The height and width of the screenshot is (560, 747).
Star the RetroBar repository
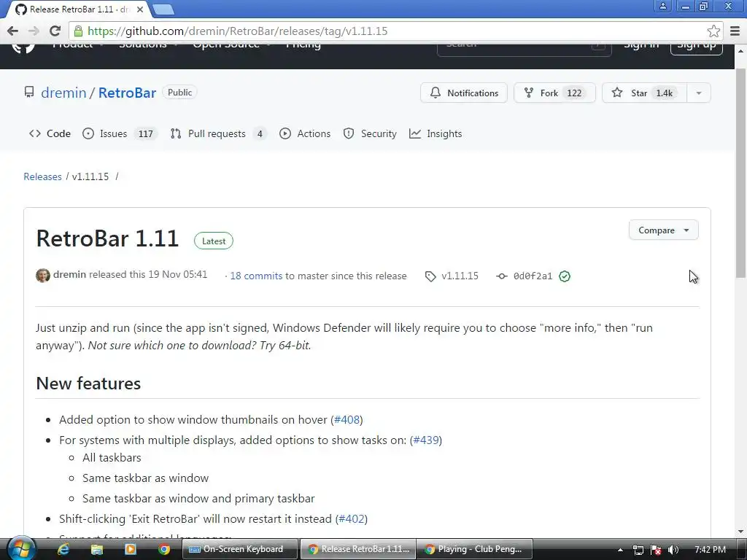[x=645, y=93]
